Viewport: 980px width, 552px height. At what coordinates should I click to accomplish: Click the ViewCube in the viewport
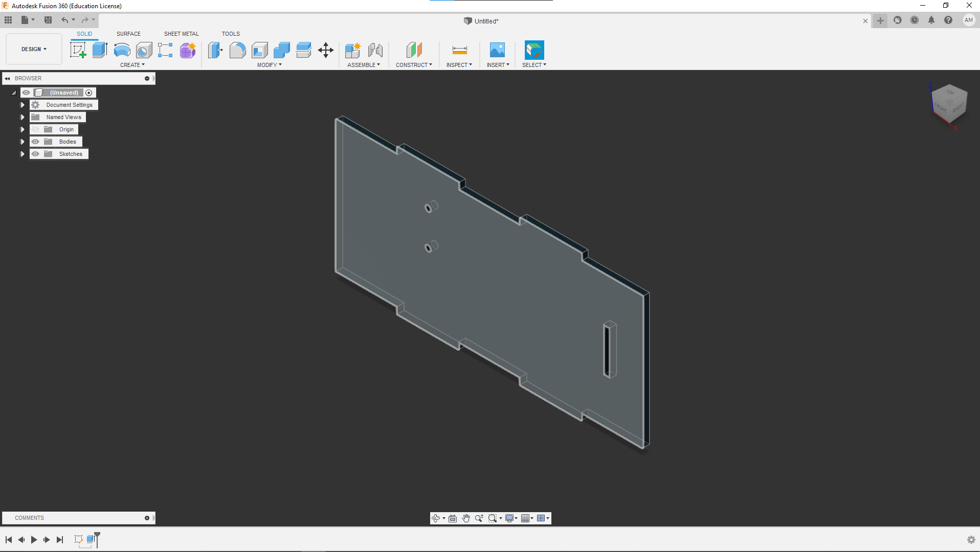pyautogui.click(x=949, y=103)
